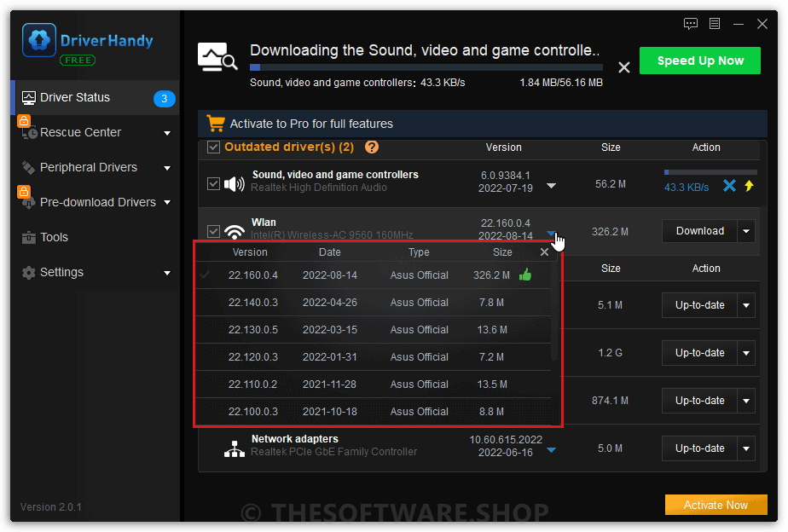Open the Pre-download Drivers section
The width and height of the screenshot is (788, 532).
coord(95,202)
